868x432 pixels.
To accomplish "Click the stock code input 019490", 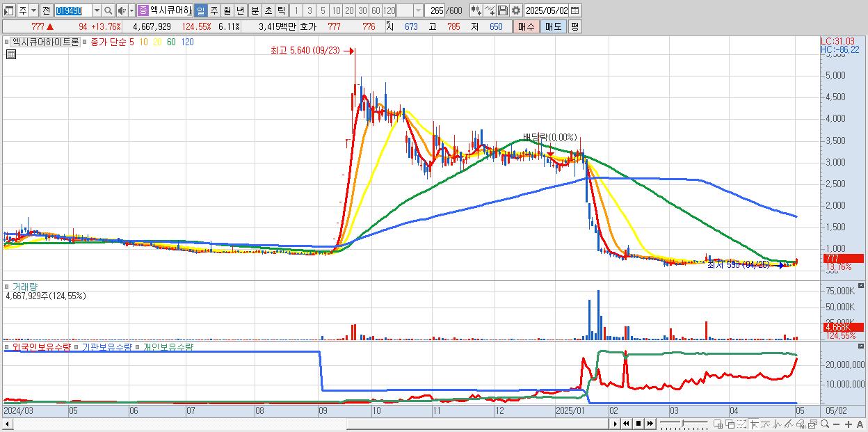I will coord(73,10).
